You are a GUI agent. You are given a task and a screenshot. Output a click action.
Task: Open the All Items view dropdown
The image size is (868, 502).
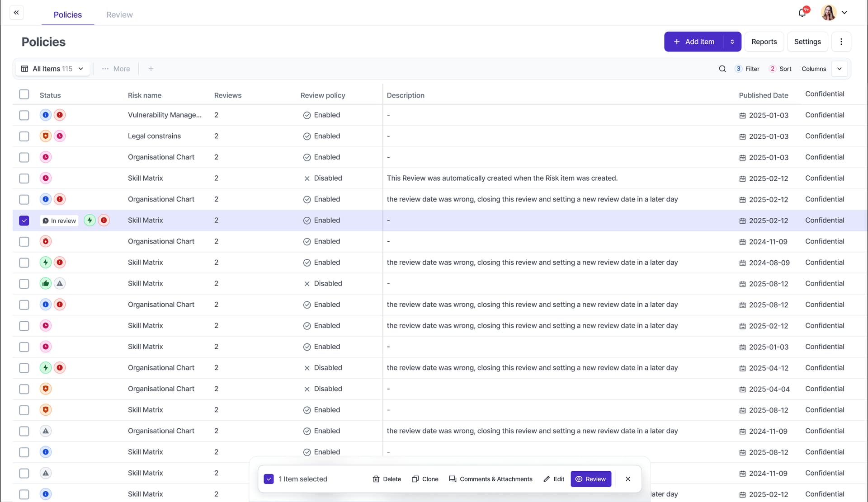click(53, 69)
